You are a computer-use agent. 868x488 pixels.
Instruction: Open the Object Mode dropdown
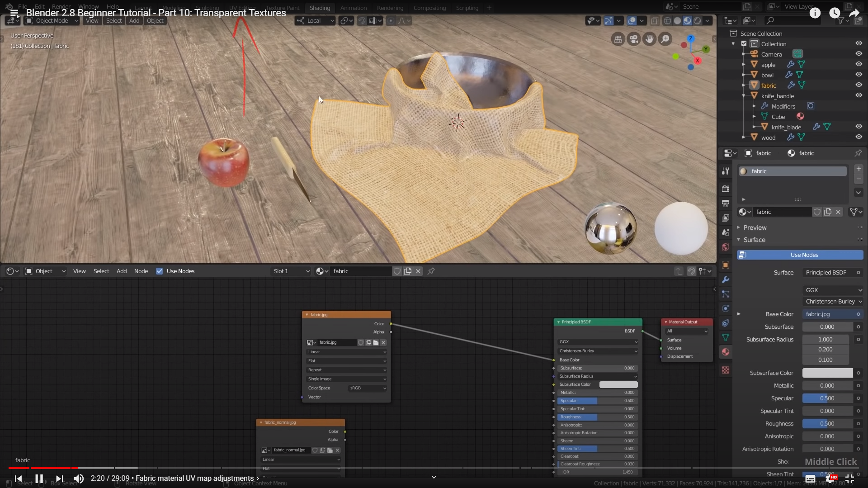point(52,21)
